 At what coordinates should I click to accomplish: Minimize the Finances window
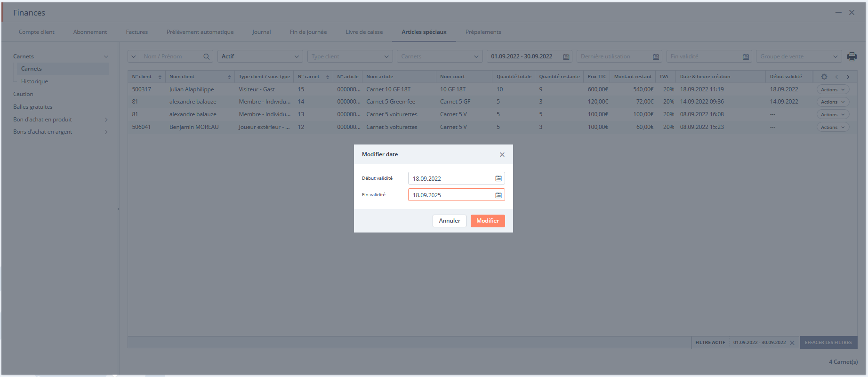838,12
